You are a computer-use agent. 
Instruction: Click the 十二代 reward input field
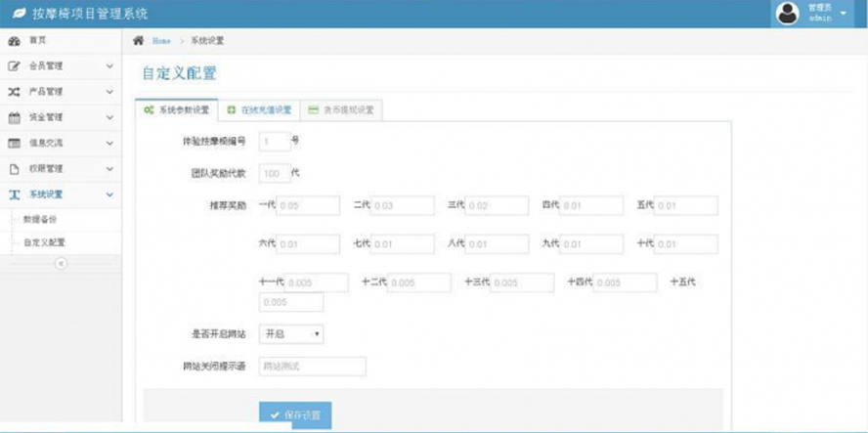(x=419, y=282)
